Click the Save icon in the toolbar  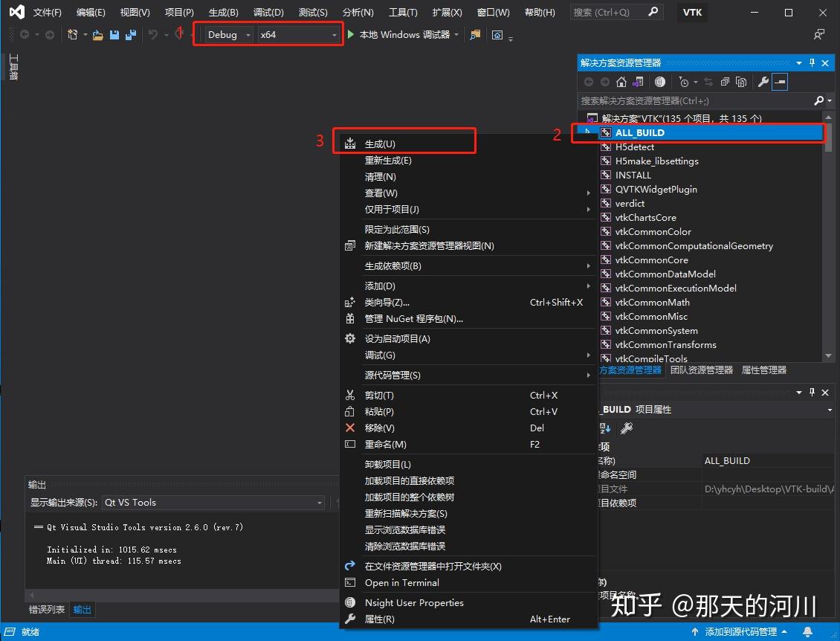point(114,34)
